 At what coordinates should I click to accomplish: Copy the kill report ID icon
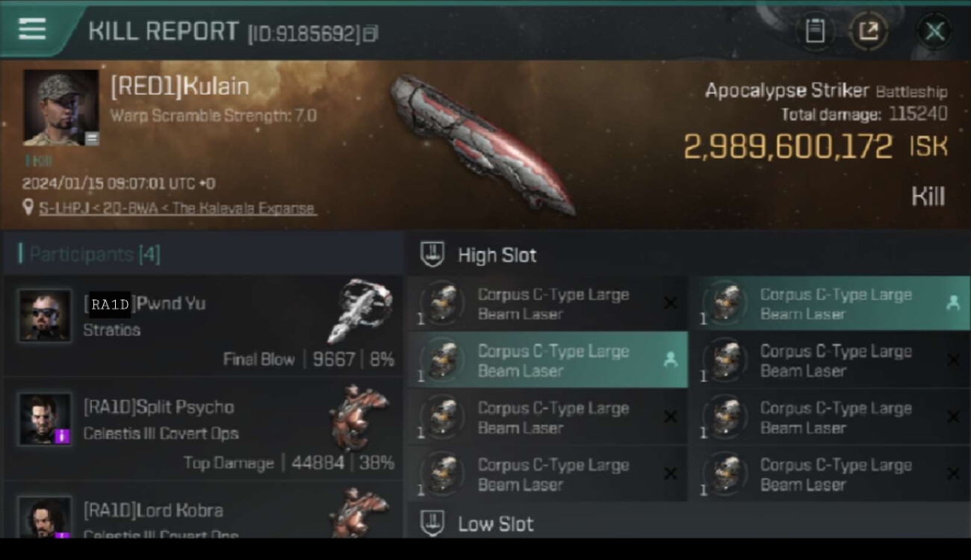[370, 34]
